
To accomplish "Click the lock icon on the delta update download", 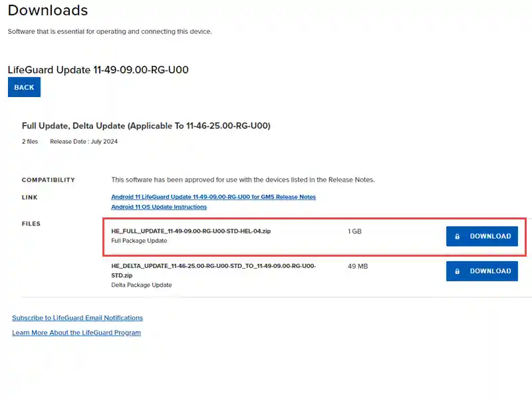I will (x=457, y=271).
